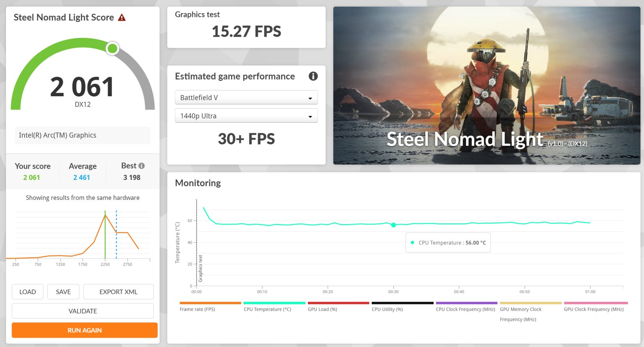Expand the 1440p Ultra resolution dropdown
644x347 pixels.
tap(246, 116)
